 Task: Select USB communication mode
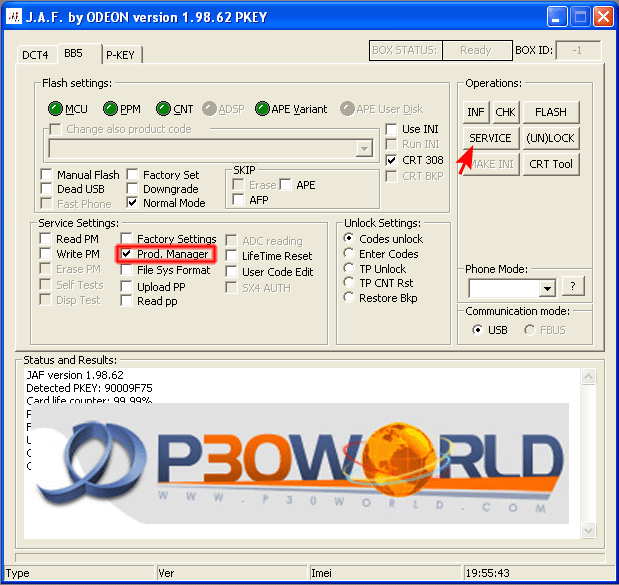478,330
